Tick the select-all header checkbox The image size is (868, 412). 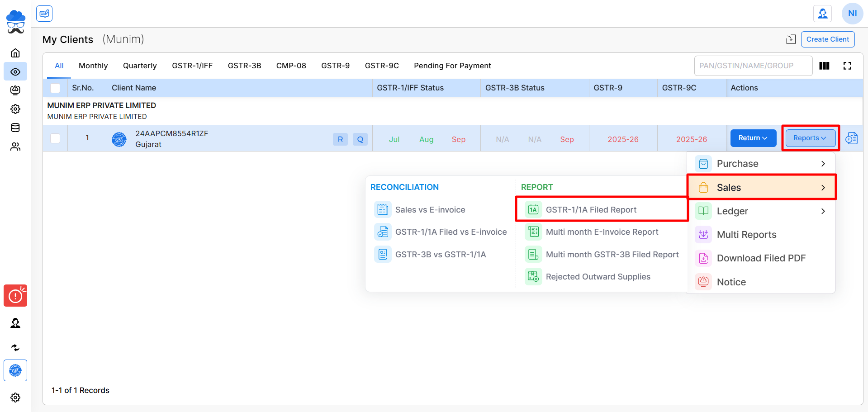click(x=55, y=88)
